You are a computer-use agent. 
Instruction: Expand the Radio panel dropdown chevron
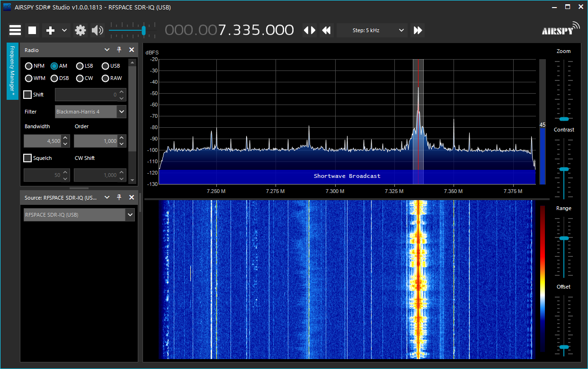[107, 50]
